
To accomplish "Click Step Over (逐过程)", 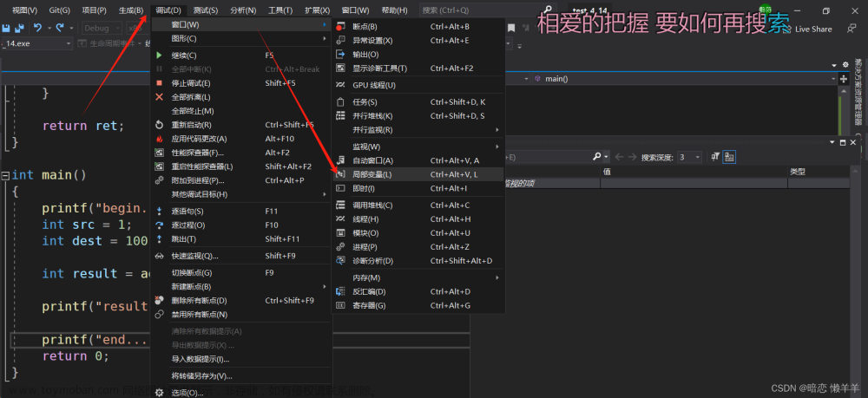I will coord(242,225).
